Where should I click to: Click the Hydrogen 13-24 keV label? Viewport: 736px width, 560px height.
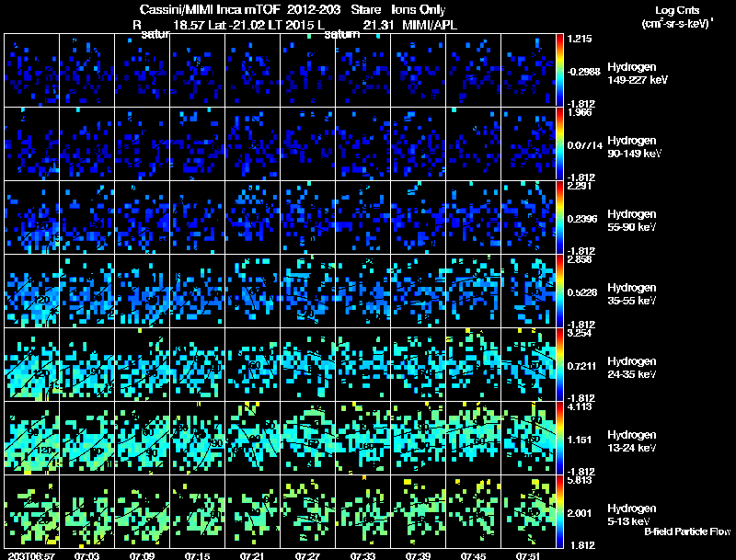(631, 441)
